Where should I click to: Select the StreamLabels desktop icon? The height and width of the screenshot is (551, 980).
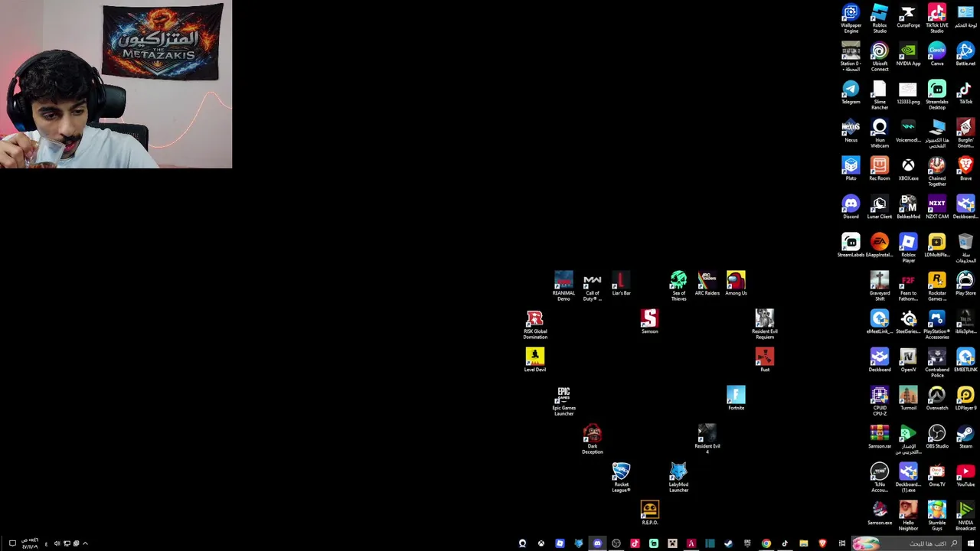[851, 246]
